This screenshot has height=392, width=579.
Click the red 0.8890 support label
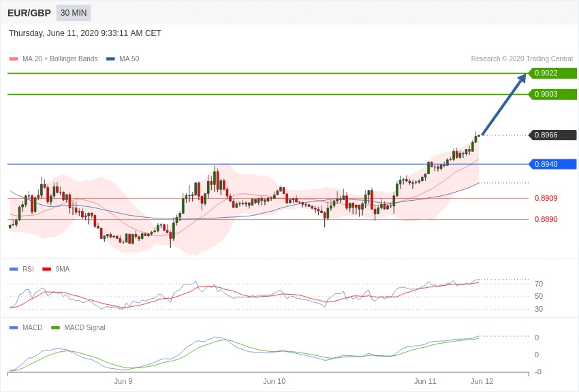546,219
